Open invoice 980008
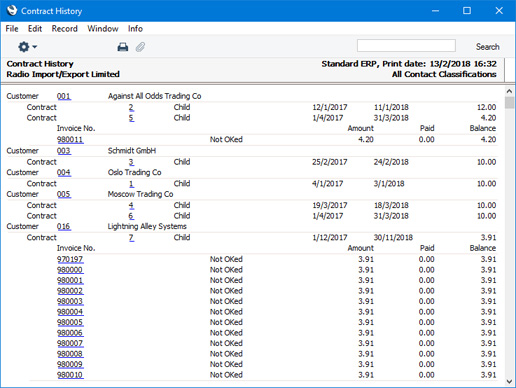516x388 pixels. [x=70, y=354]
